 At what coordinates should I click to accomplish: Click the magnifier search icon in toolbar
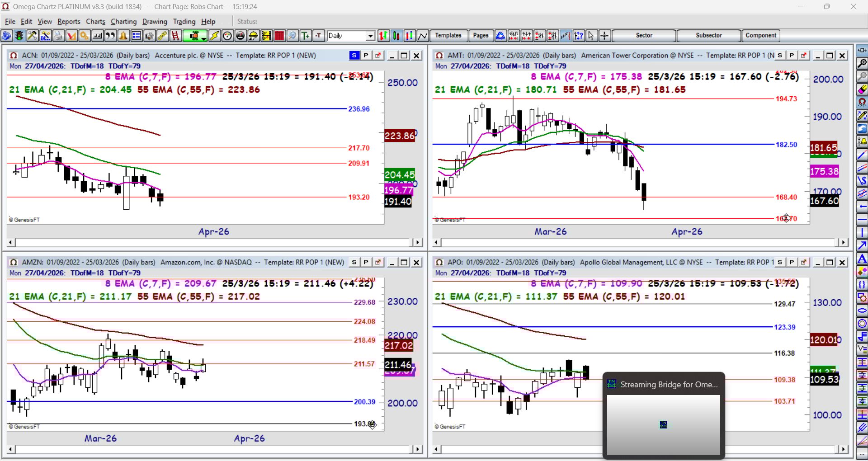292,36
